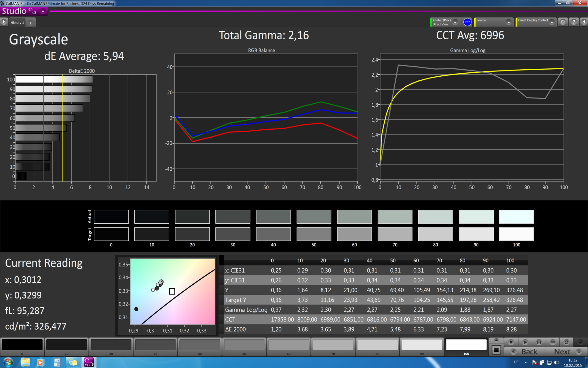The image size is (588, 368).
Task: Select the History 1 tab
Action: (x=17, y=22)
